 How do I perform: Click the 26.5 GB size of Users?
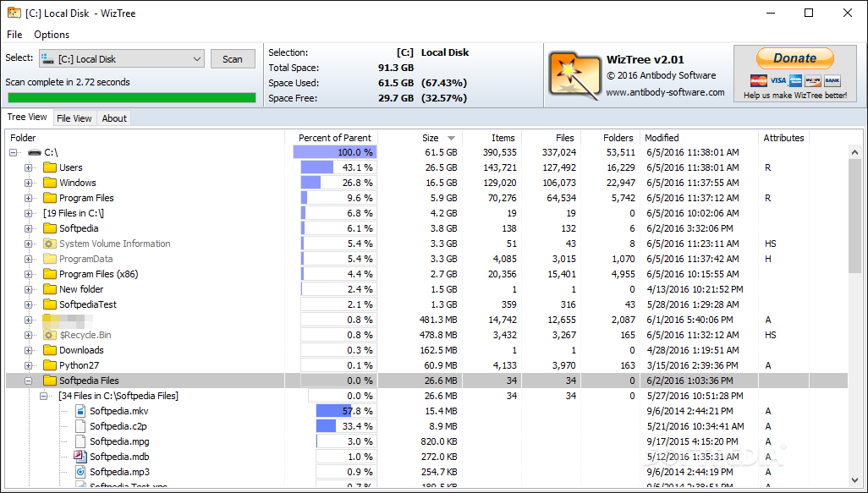coord(441,167)
